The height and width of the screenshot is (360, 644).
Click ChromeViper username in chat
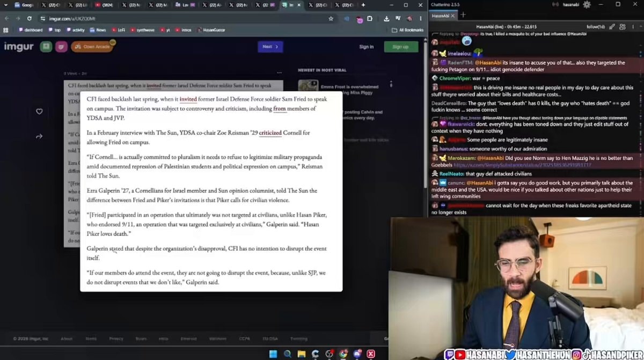(456, 78)
